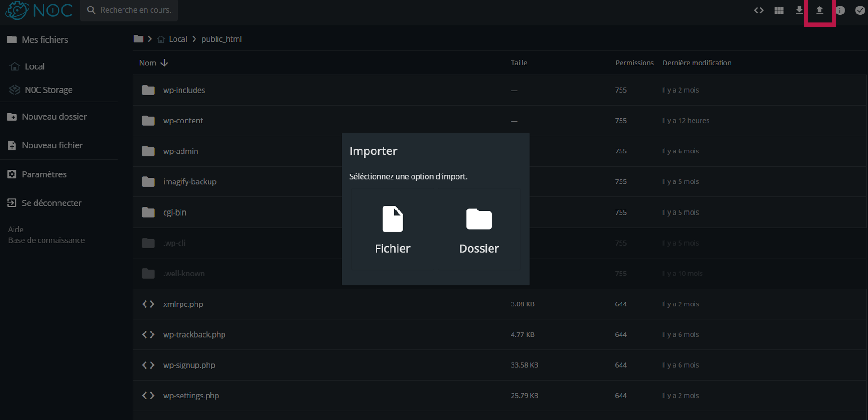Click 3.08 KB size of xmlrpc.php
Viewport: 868px width, 420px height.
tap(522, 304)
